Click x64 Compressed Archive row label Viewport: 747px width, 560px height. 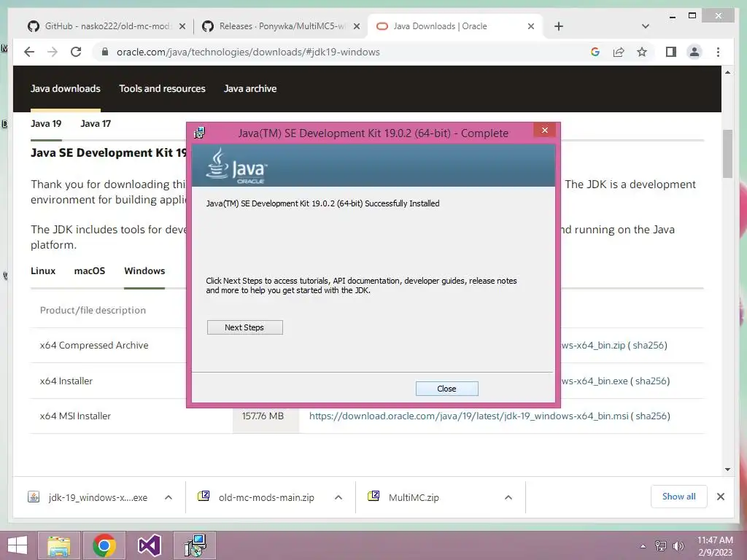(94, 345)
